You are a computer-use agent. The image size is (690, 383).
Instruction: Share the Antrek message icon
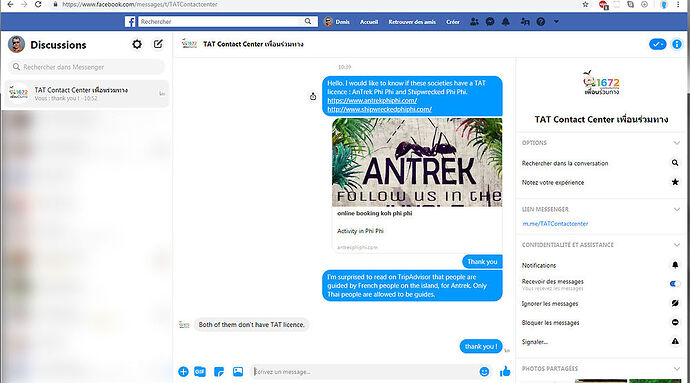pyautogui.click(x=313, y=96)
